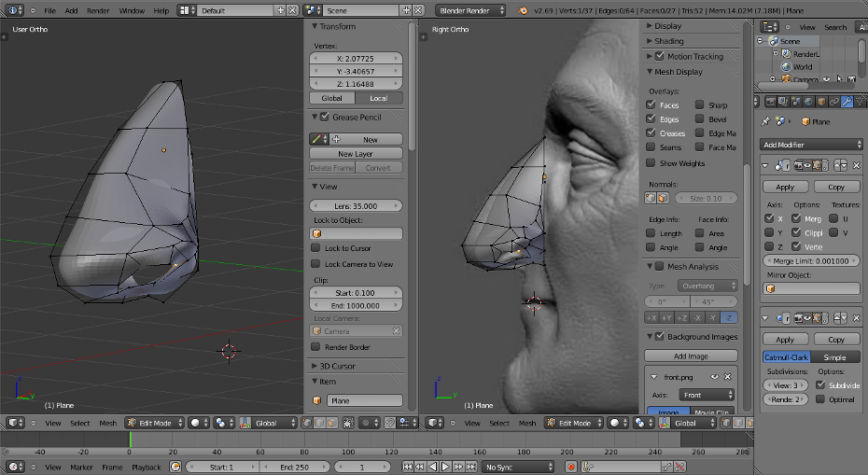The height and width of the screenshot is (475, 868).
Task: Click vertex select mode in left viewport header
Action: [307, 423]
